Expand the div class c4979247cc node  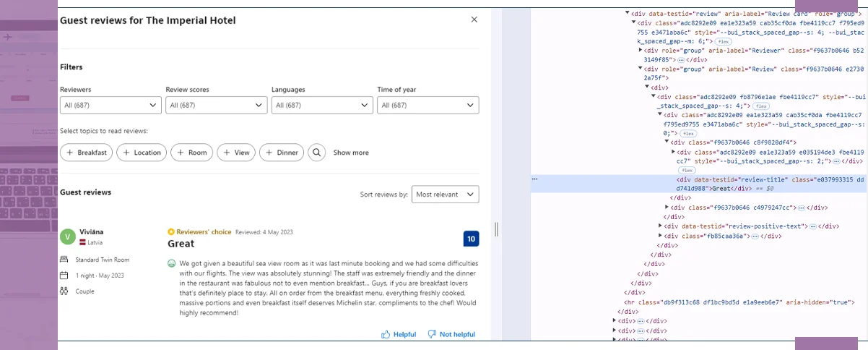tap(667, 208)
